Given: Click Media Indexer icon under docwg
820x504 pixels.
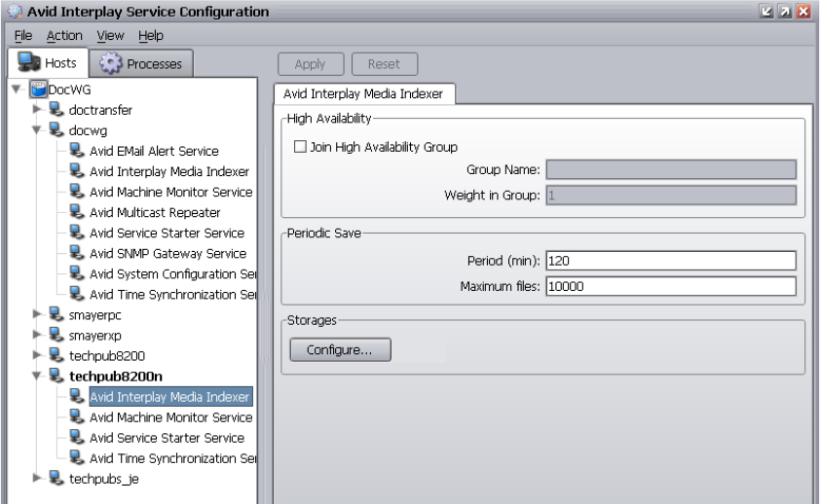Looking at the screenshot, I should [77, 171].
